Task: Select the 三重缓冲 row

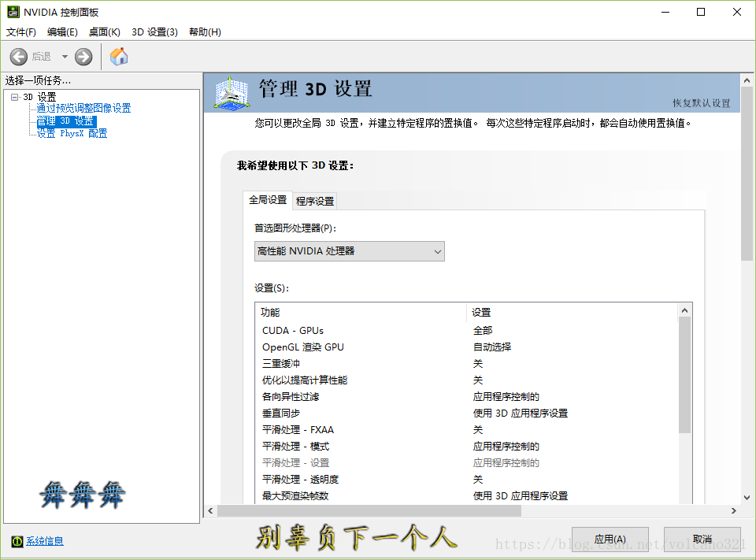Action: tap(466, 364)
